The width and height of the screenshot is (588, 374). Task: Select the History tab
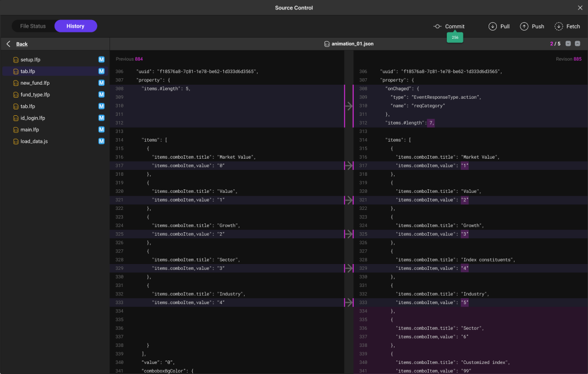point(75,26)
